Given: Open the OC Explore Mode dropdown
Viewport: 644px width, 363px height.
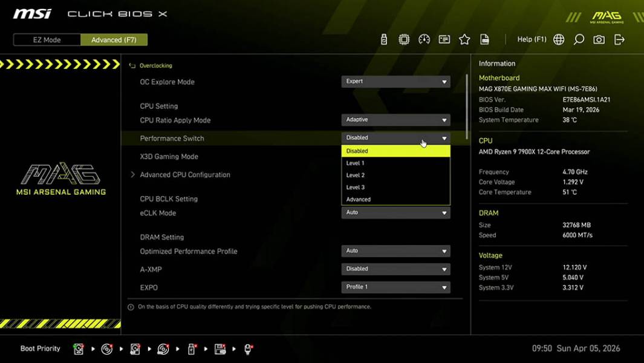Looking at the screenshot, I should tap(395, 81).
